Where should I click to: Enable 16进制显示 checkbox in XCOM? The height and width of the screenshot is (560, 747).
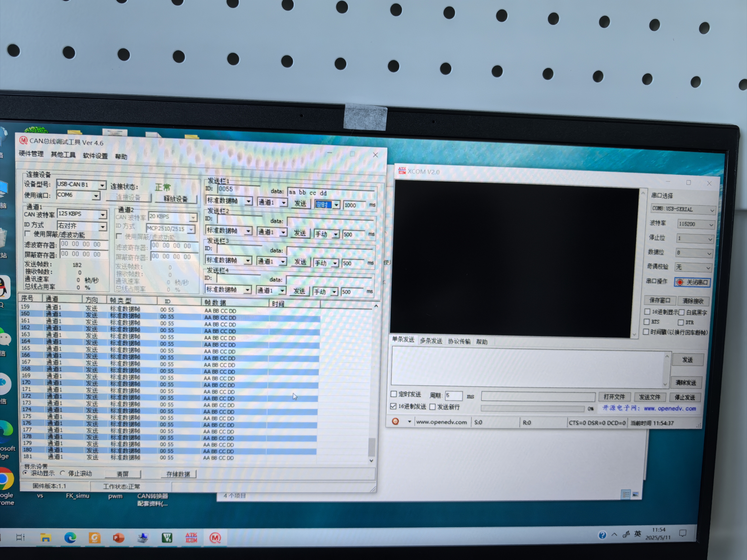(x=647, y=311)
